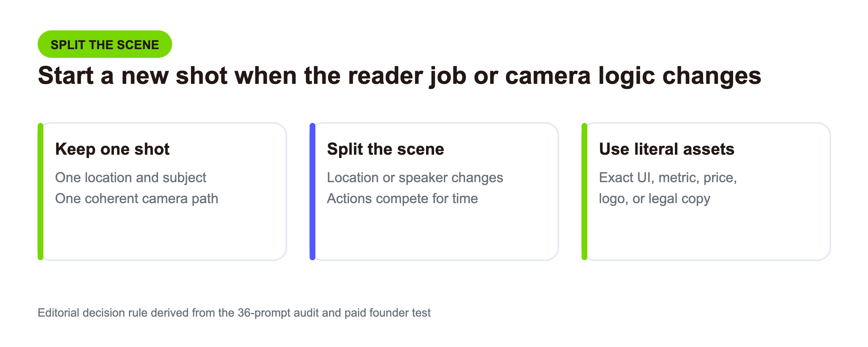
Task: Open the Keep one shot card
Action: pyautogui.click(x=162, y=192)
